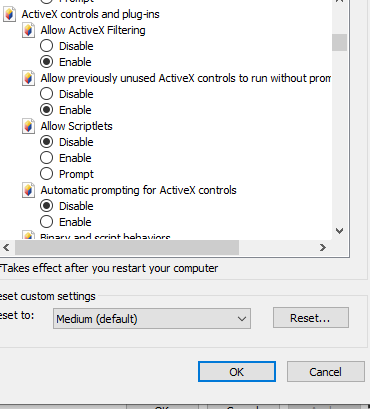Click the horizontal scrollbar thumb
The width and height of the screenshot is (370, 409).
[127, 247]
